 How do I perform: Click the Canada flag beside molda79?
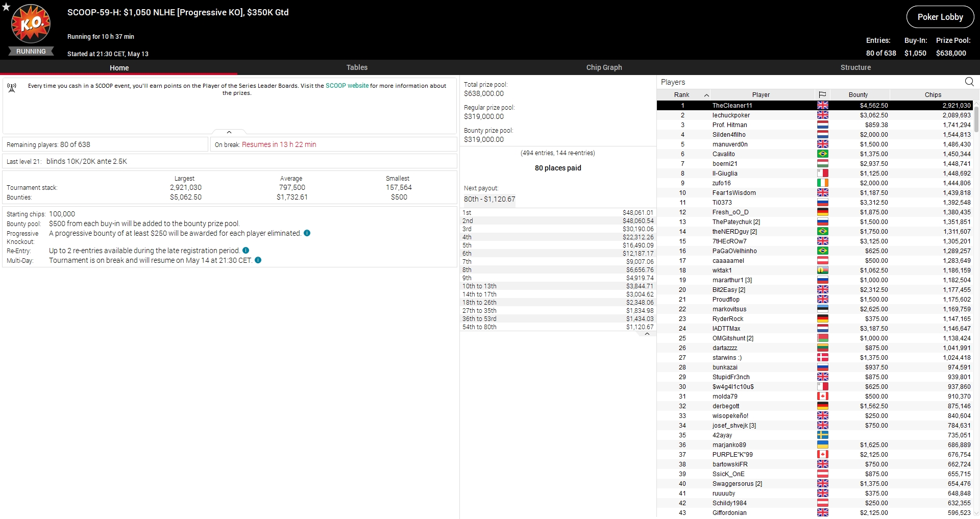pos(822,396)
